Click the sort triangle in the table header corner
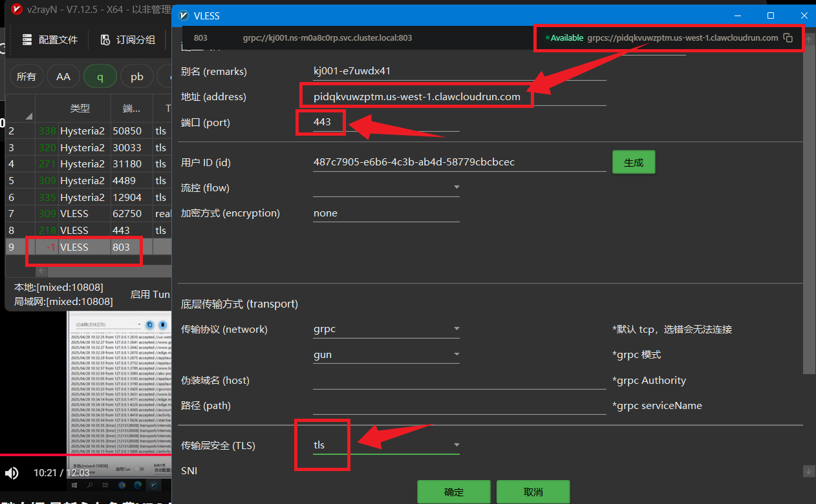The width and height of the screenshot is (816, 504). tap(28, 116)
